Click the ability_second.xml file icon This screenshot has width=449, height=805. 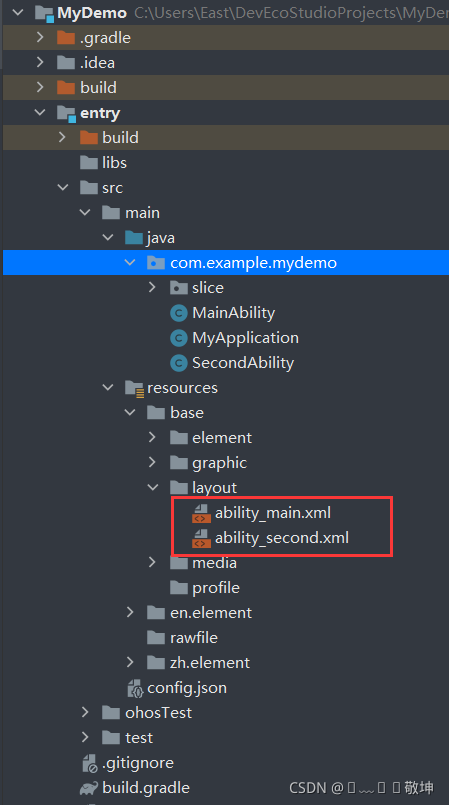pos(201,538)
